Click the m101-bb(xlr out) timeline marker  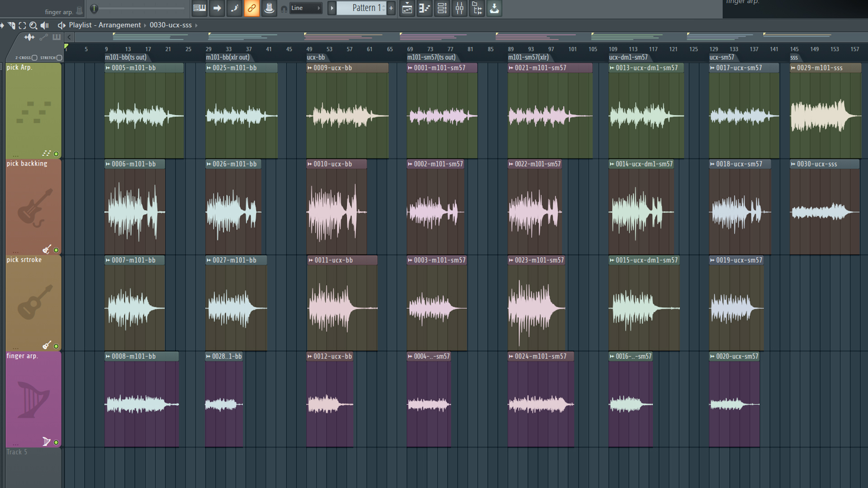(x=228, y=57)
